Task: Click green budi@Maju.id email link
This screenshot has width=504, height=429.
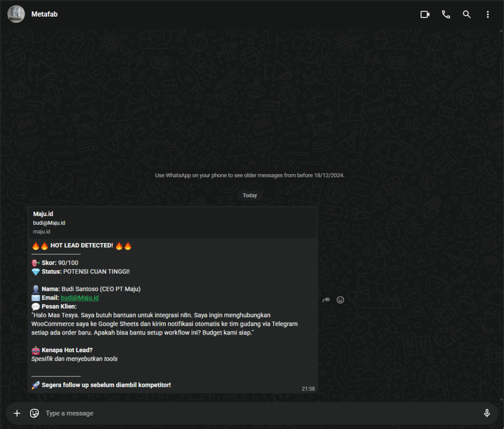Action: (x=80, y=298)
